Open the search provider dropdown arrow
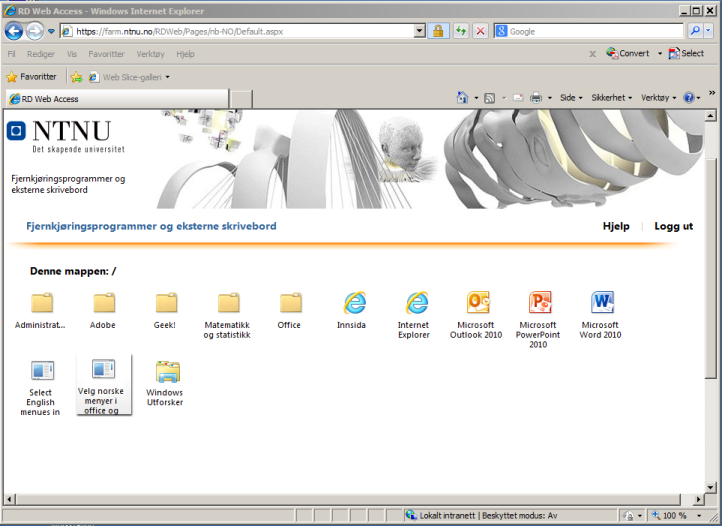Image resolution: width=722 pixels, height=526 pixels. [x=708, y=31]
